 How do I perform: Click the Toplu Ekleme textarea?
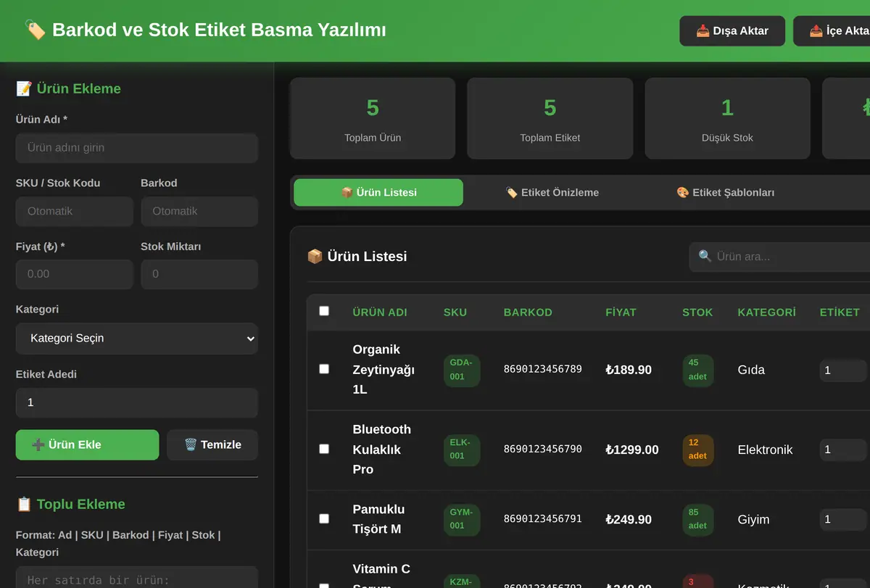click(x=137, y=578)
